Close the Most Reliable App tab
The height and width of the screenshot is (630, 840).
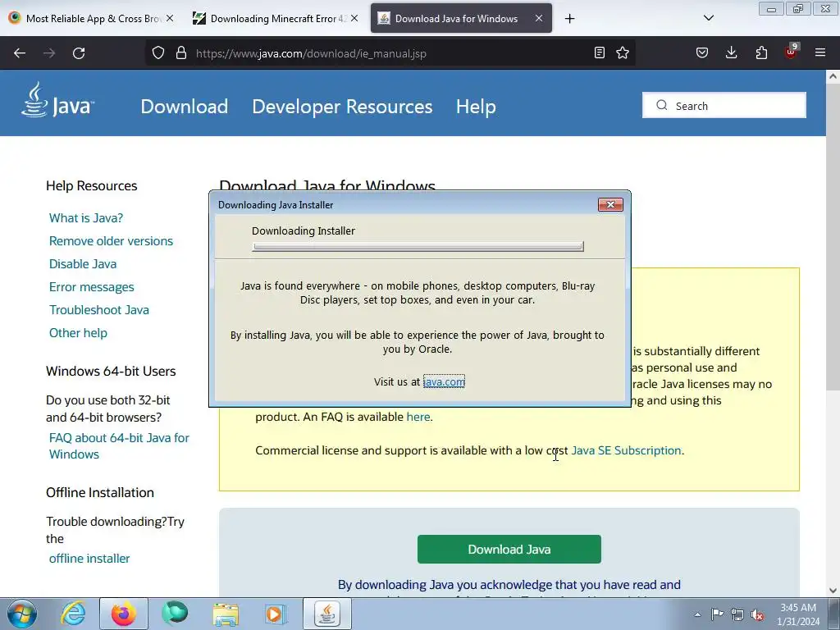pos(169,18)
